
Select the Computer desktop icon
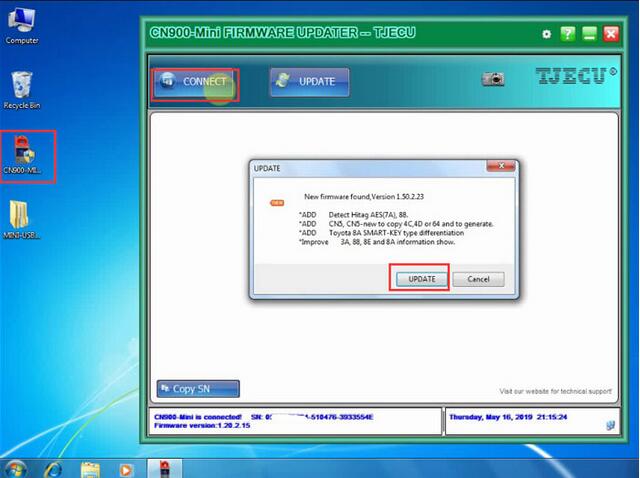[x=22, y=27]
